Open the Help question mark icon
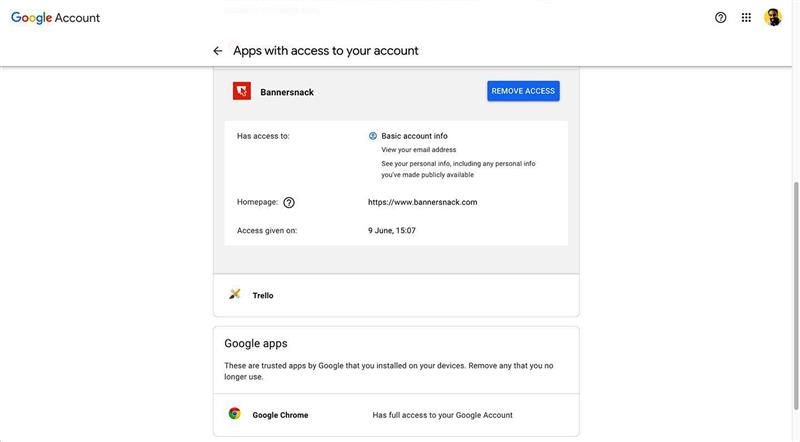This screenshot has height=442, width=800. click(721, 17)
